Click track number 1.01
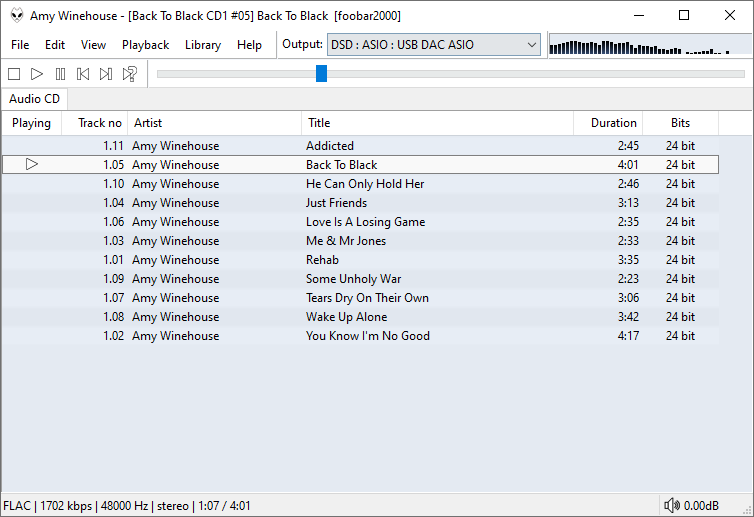 click(x=113, y=260)
